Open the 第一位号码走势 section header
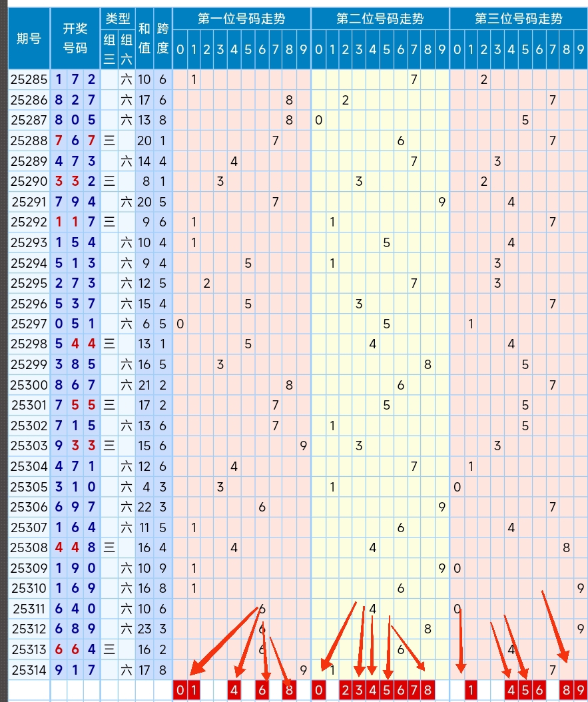588x702 pixels. tap(241, 19)
